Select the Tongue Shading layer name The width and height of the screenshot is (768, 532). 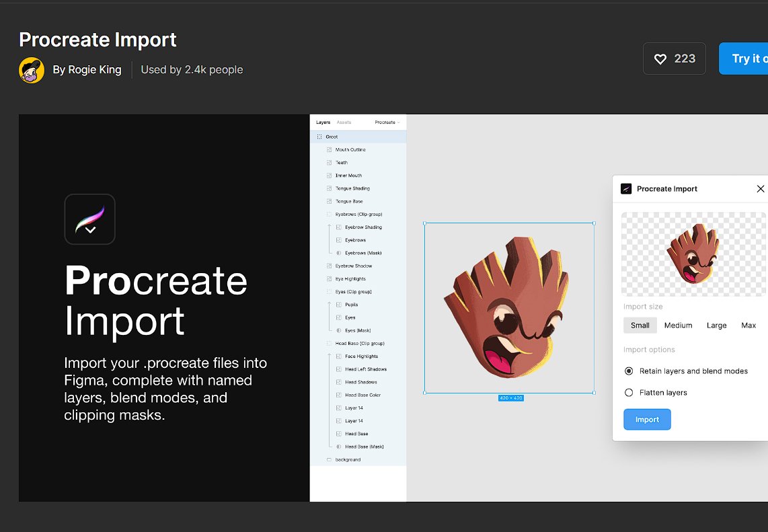352,188
